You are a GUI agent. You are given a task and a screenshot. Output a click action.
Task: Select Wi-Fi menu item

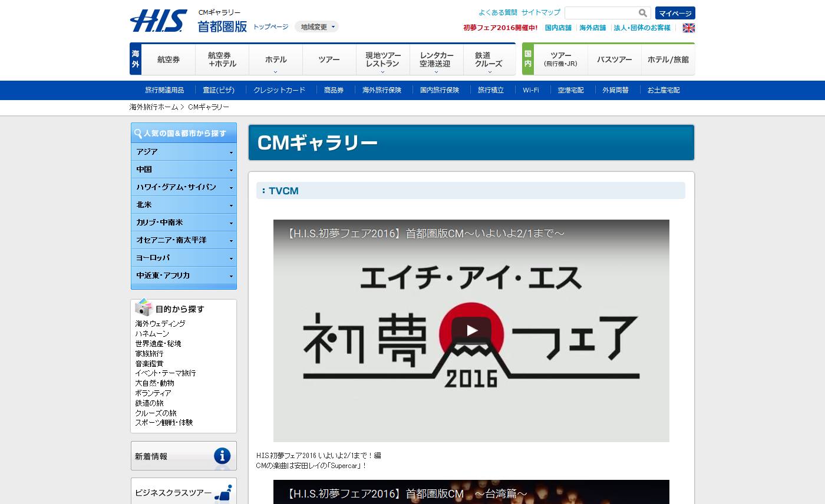click(531, 90)
